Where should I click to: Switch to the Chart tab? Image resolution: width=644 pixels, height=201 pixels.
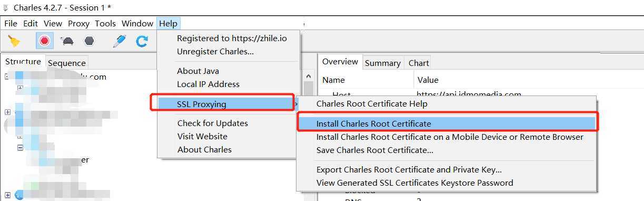pyautogui.click(x=419, y=63)
